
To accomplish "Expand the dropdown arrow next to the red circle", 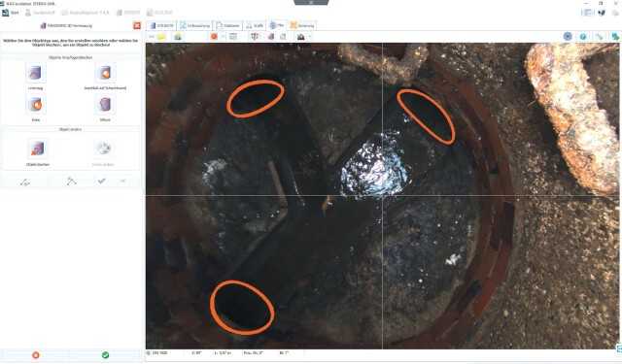I will coord(223,37).
